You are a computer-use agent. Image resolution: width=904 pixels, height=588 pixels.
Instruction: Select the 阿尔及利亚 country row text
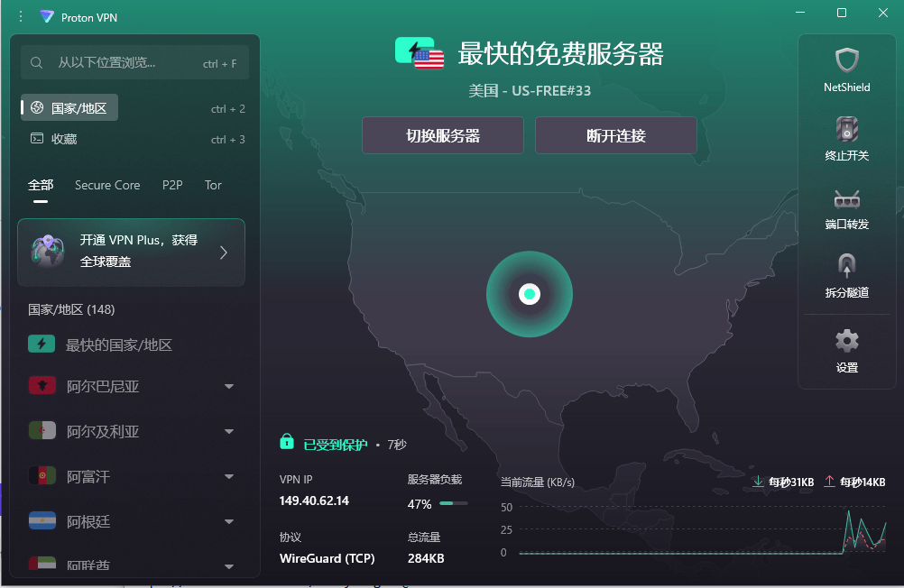(x=103, y=431)
